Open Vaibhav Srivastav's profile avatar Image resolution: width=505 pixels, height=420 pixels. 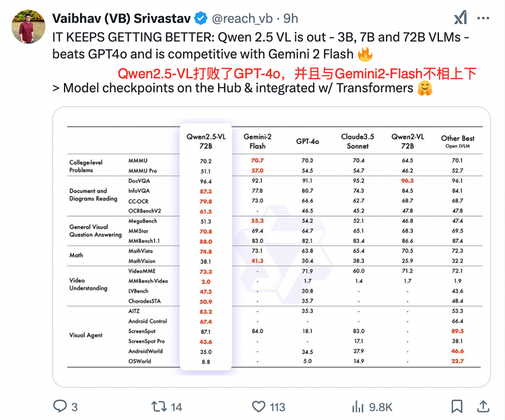(28, 26)
